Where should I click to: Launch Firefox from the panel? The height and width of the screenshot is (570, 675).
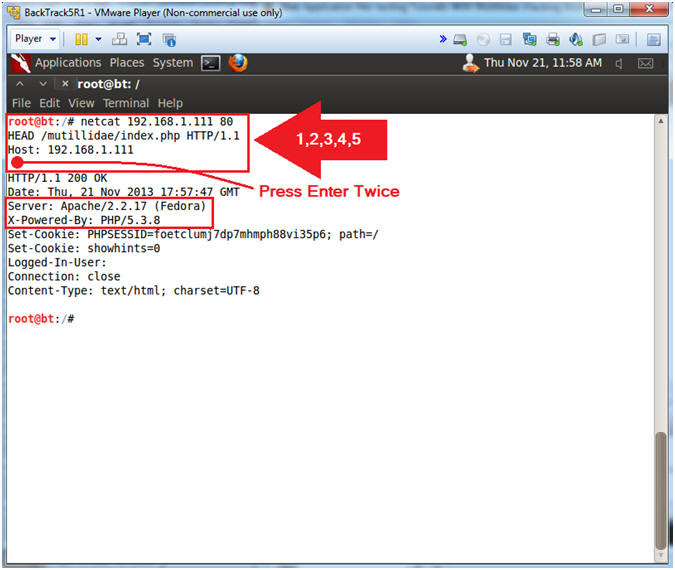tap(238, 63)
